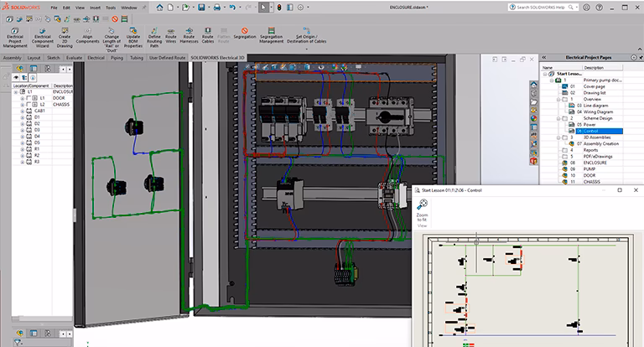Click the Segregation tool
This screenshot has height=347, width=644.
click(x=245, y=34)
